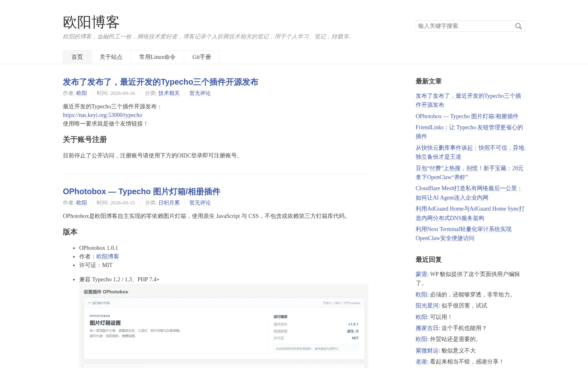Open the reply by 老谢

point(421,362)
